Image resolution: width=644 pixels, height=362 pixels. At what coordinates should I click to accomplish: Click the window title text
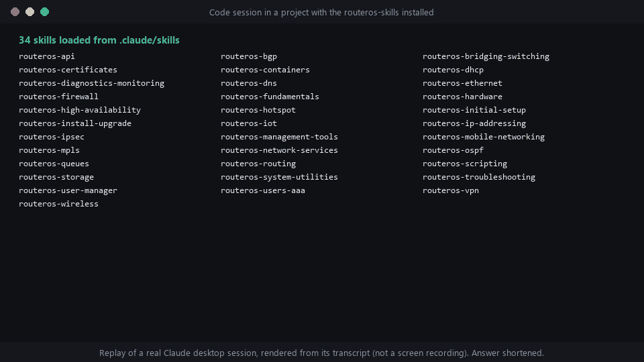(x=321, y=12)
